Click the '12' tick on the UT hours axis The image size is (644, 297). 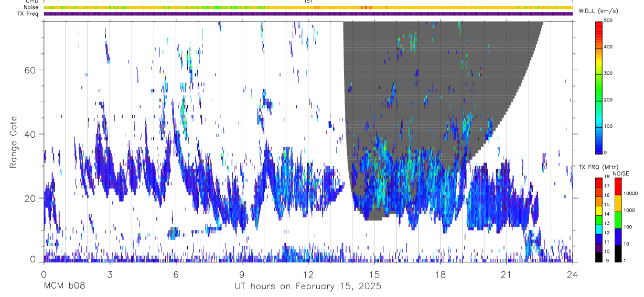[x=308, y=274]
